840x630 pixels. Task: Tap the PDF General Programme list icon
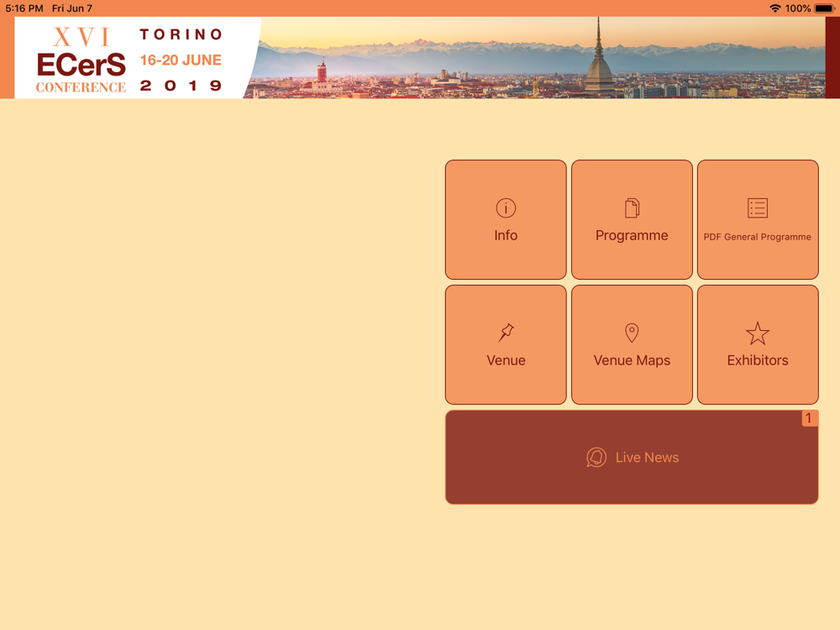pyautogui.click(x=758, y=207)
